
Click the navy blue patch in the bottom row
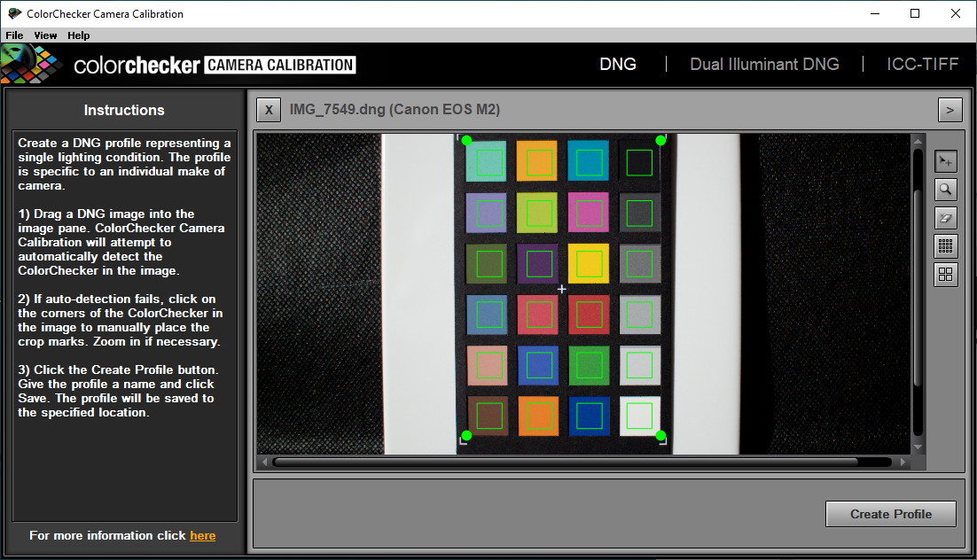pos(589,416)
